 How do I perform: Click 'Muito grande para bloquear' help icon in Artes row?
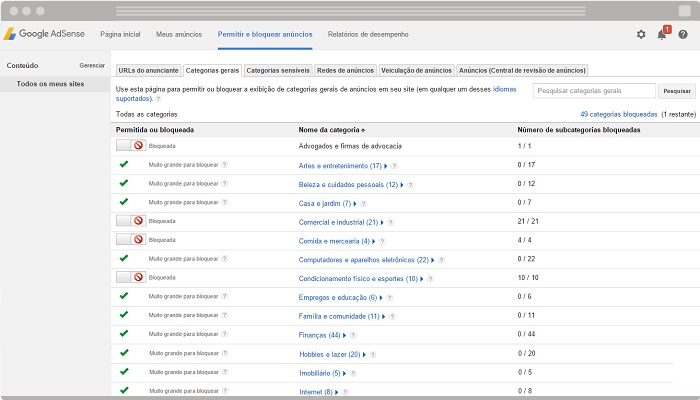pyautogui.click(x=225, y=165)
